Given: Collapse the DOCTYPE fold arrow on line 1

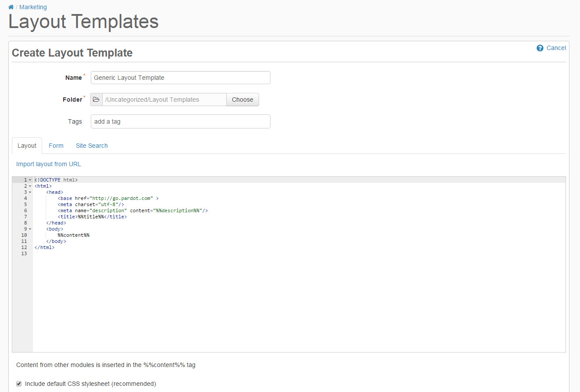Looking at the screenshot, I should pos(29,179).
